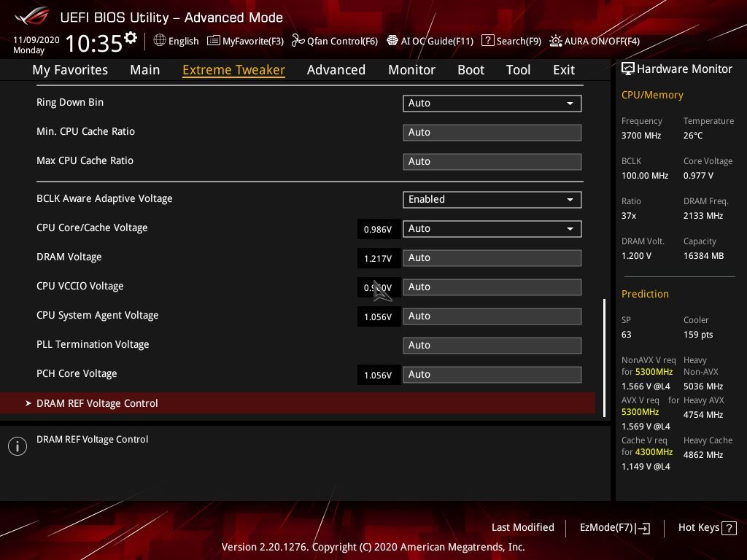The height and width of the screenshot is (560, 747).
Task: Click the settings gear next to the clock
Action: (x=131, y=37)
